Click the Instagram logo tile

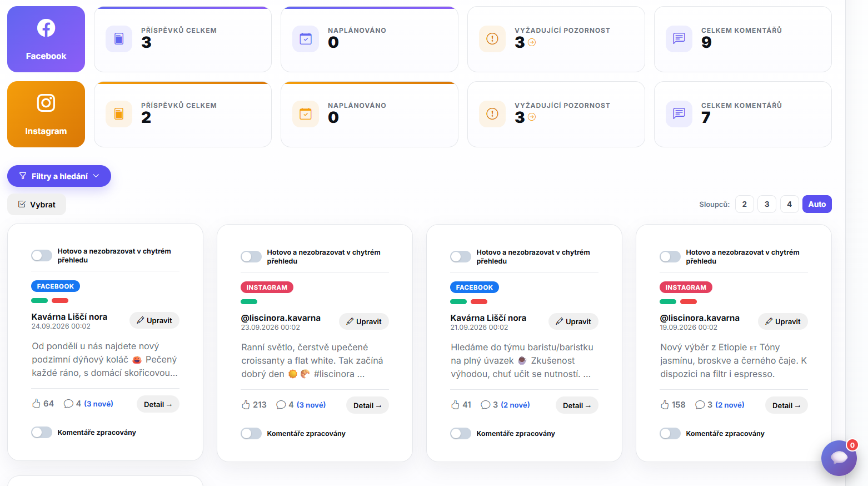click(x=46, y=114)
